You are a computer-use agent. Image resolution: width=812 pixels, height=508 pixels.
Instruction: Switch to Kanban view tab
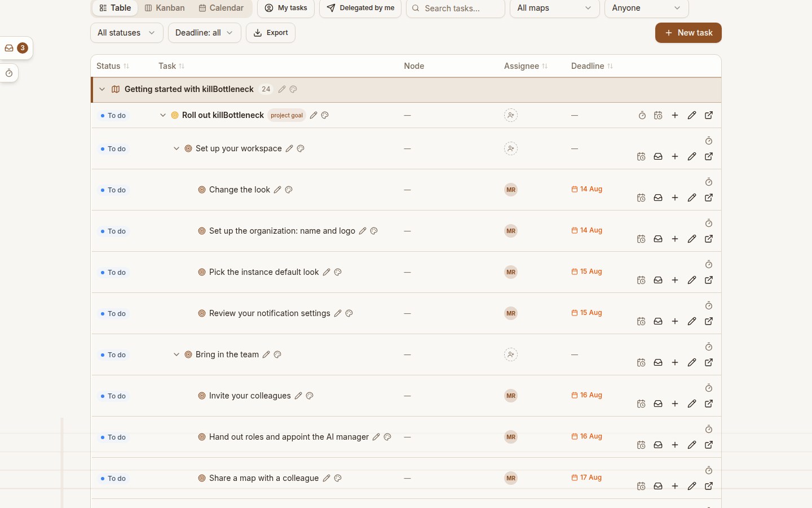tap(165, 8)
